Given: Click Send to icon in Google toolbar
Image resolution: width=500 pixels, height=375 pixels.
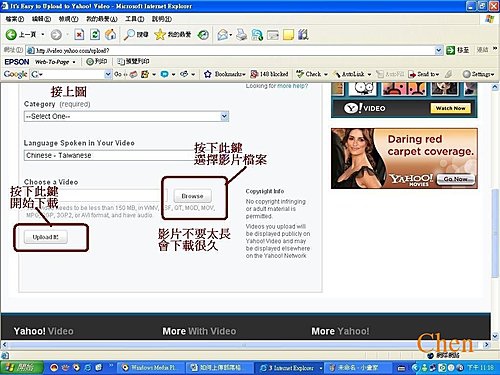Looking at the screenshot, I should point(412,74).
